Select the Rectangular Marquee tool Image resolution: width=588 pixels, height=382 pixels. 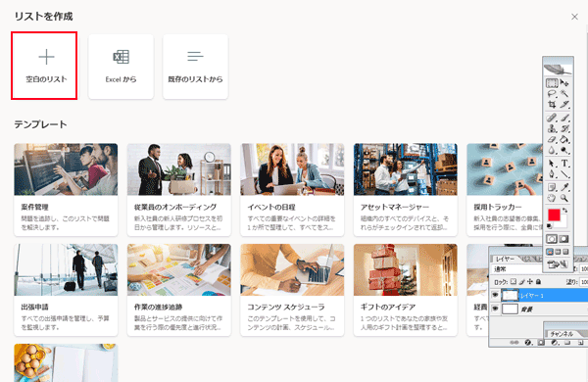[x=552, y=83]
